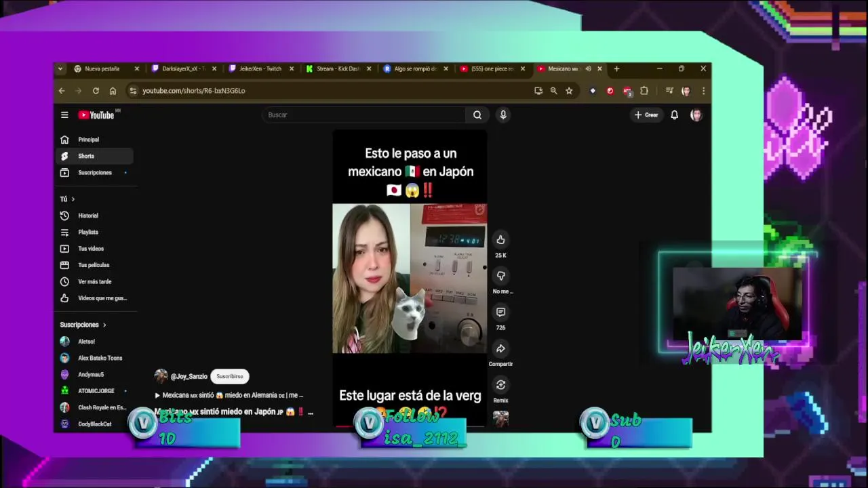Open the notifications bell

[x=674, y=115]
